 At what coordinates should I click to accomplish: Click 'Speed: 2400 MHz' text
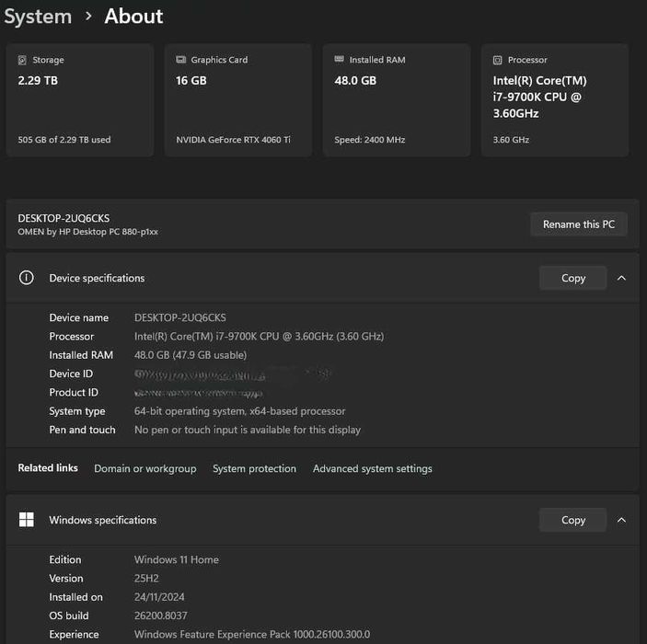click(370, 140)
